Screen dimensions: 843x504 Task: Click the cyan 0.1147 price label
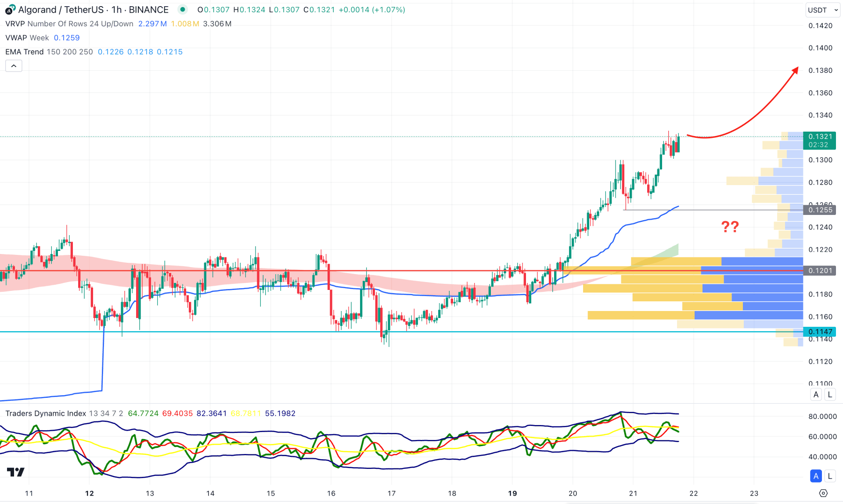click(819, 332)
